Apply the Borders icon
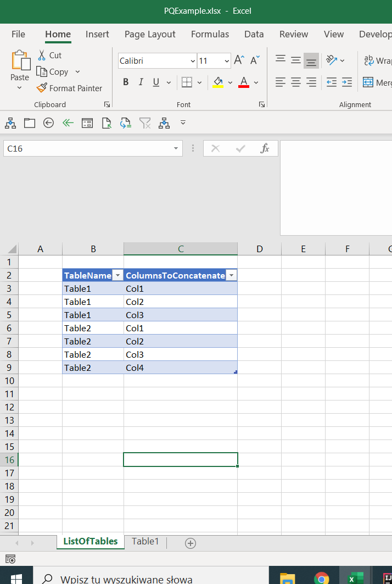 point(187,82)
